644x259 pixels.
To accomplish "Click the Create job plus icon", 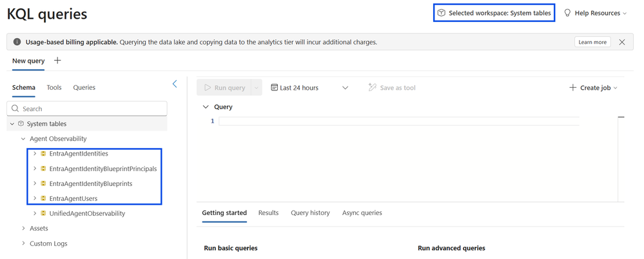I will click(573, 87).
